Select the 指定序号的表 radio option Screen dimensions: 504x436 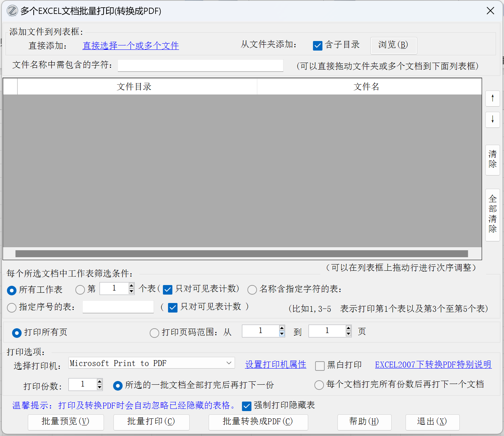coord(12,307)
